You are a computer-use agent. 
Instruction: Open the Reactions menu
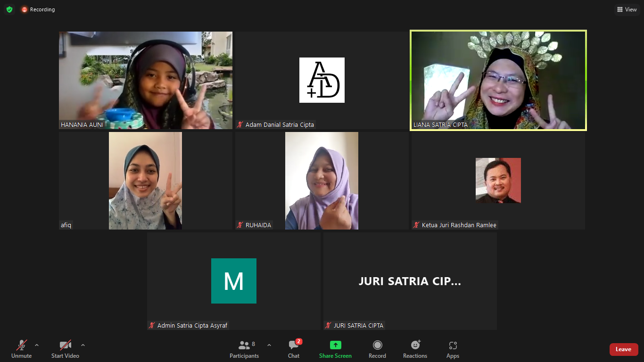[x=415, y=349]
